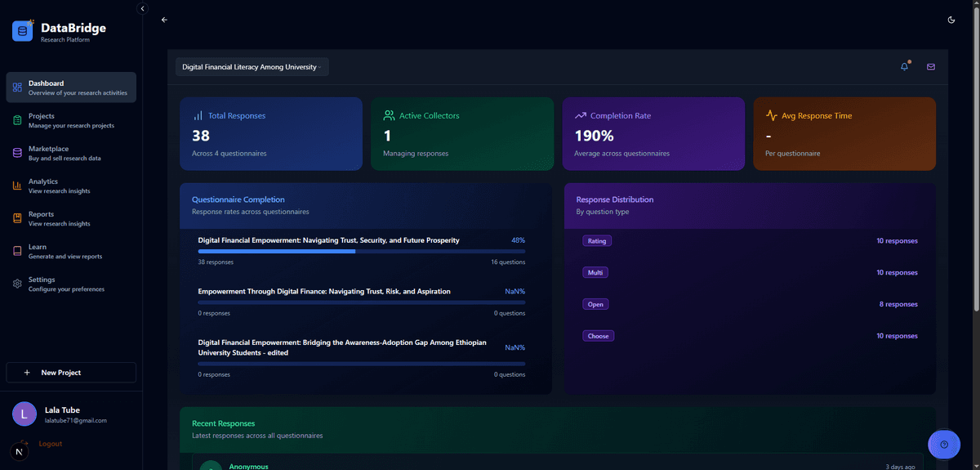Open Marketplace in the sidebar

(x=71, y=153)
